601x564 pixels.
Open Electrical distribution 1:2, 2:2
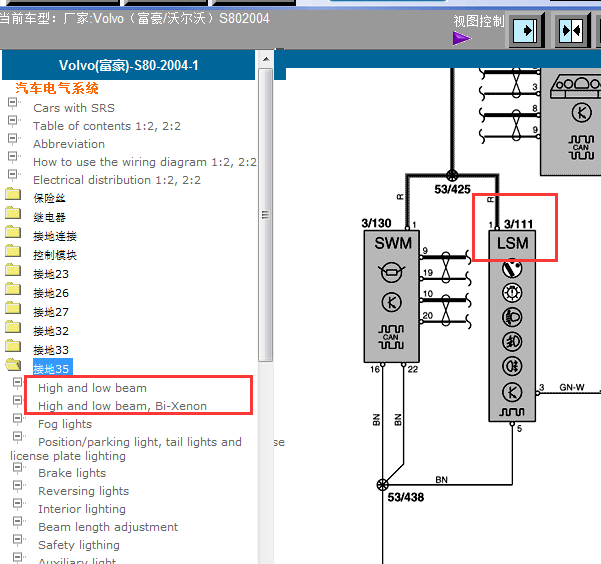click(x=117, y=180)
